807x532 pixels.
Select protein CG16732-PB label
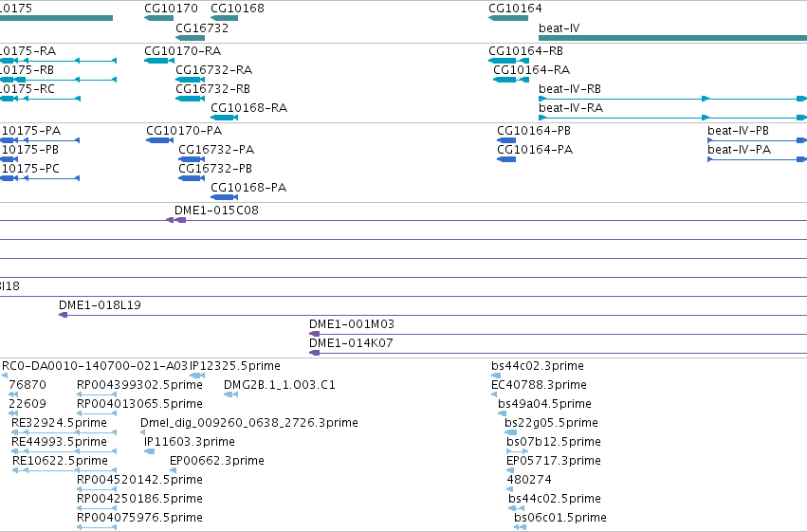pos(215,169)
